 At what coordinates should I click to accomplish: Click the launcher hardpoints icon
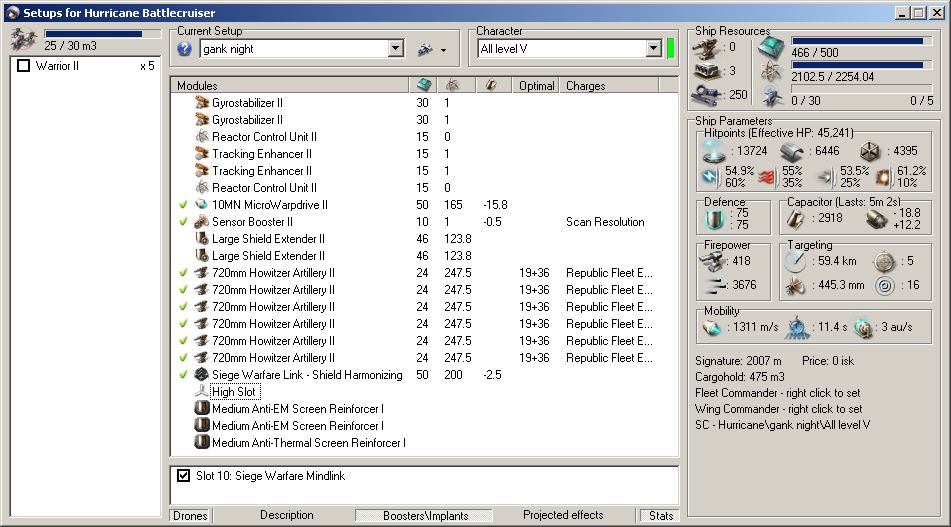pyautogui.click(x=707, y=72)
